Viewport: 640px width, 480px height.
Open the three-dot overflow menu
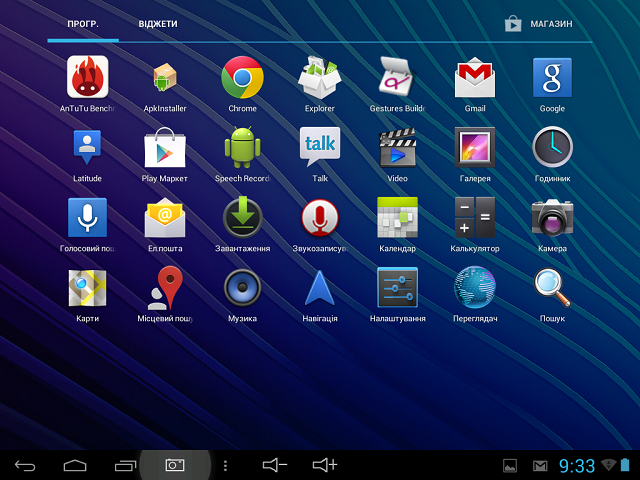225,466
